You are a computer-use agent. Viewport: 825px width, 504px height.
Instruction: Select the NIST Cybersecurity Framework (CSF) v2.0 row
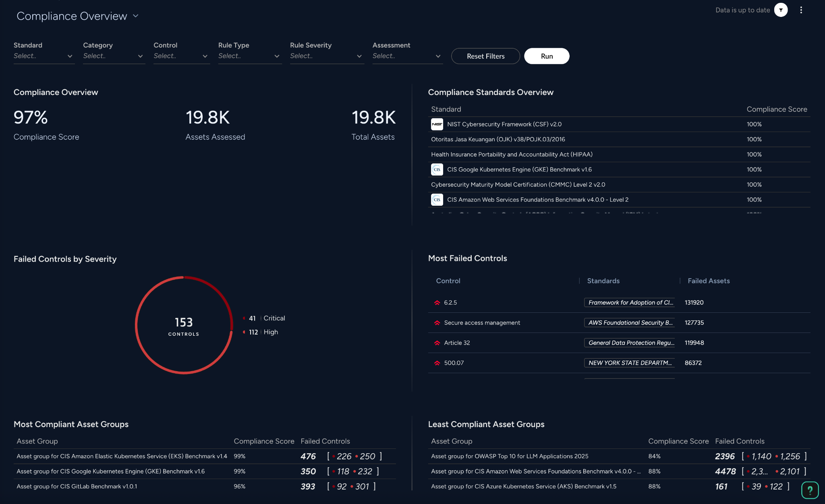click(619, 124)
